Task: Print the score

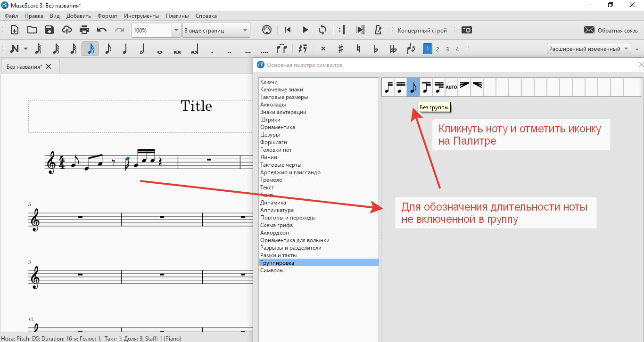Action: 84,30
